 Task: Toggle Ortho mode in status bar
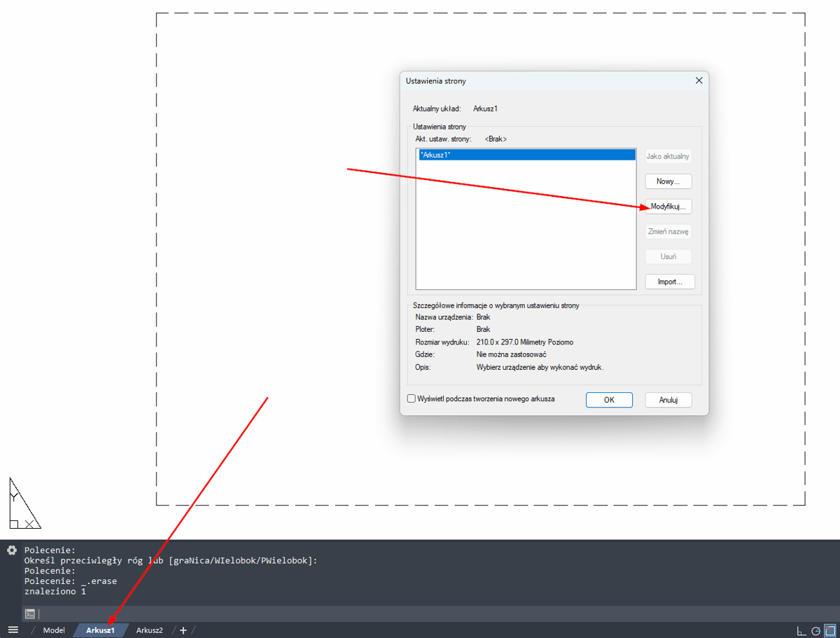801,630
